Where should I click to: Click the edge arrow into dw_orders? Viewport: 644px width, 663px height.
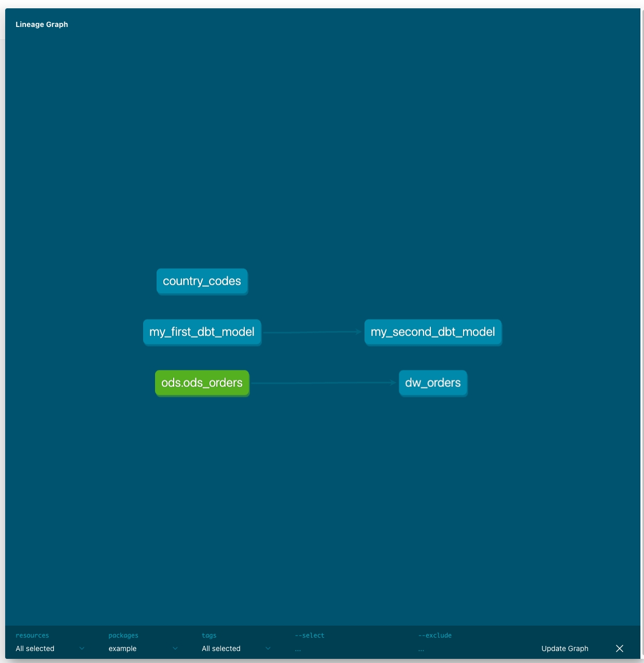[393, 383]
